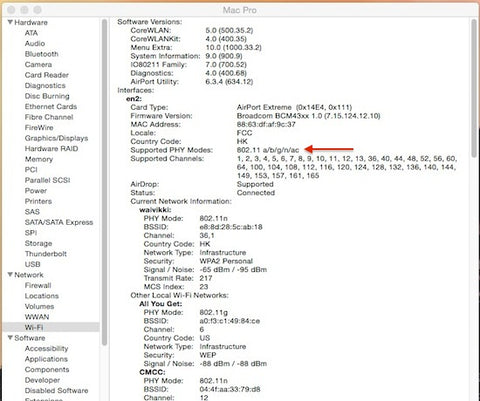
Task: Select the BSSID 04:4f:aa:33:79:d8 value
Action: click(230, 389)
